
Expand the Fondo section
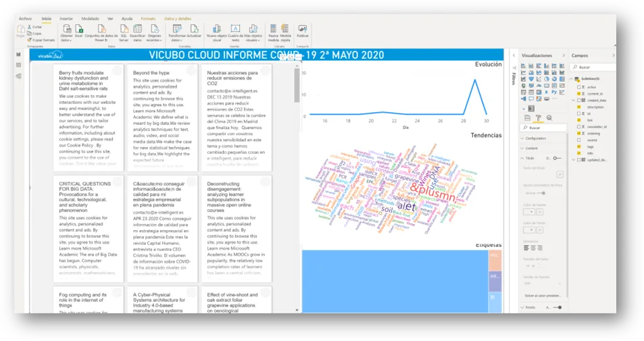point(522,307)
